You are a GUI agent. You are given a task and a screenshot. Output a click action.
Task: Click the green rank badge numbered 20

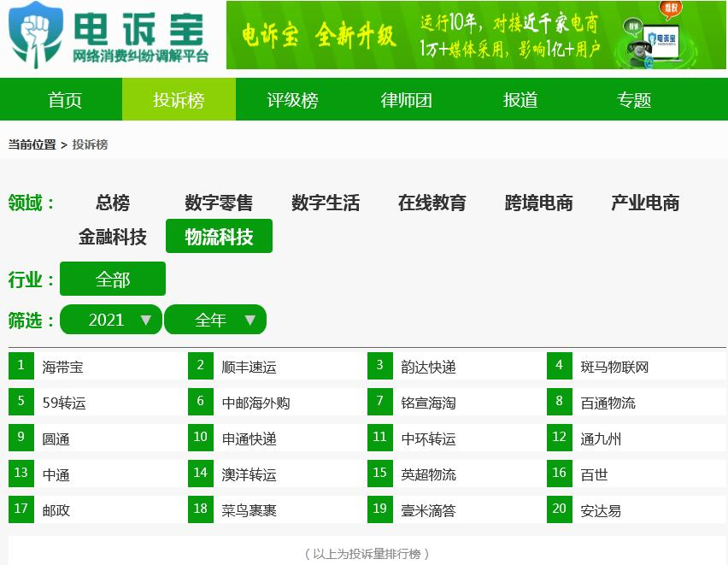pos(560,509)
